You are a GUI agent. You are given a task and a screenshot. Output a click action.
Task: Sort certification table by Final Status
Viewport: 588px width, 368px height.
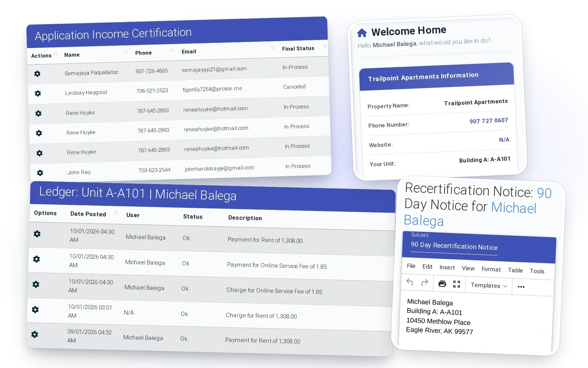tap(325, 46)
